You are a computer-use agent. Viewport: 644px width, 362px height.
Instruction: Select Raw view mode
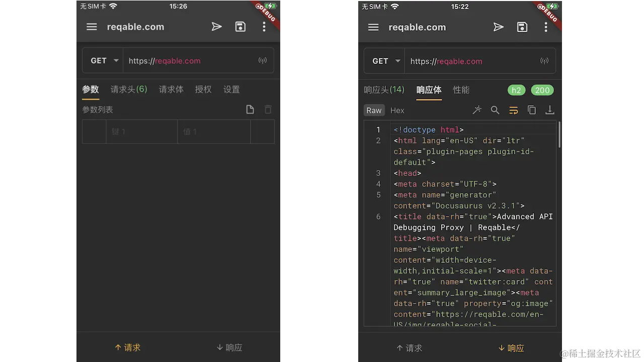[374, 110]
